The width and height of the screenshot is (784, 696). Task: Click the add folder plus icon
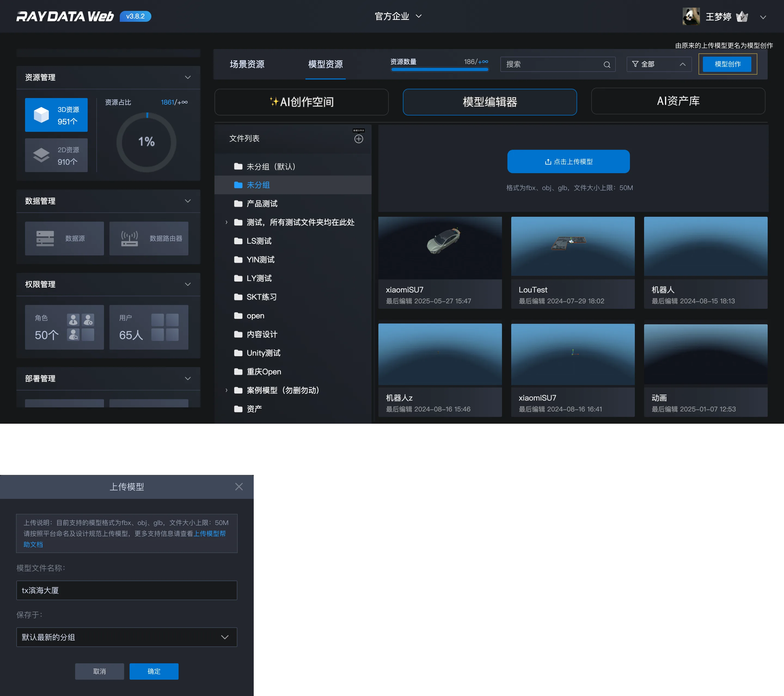359,139
